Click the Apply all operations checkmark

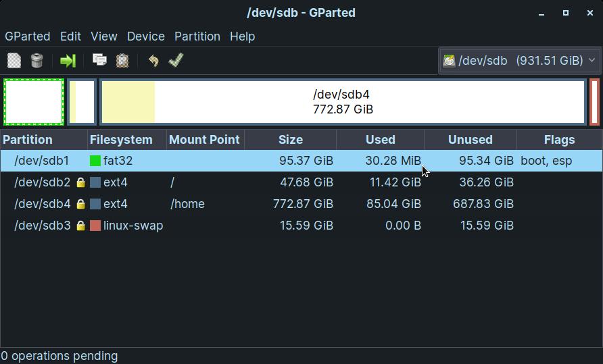176,60
